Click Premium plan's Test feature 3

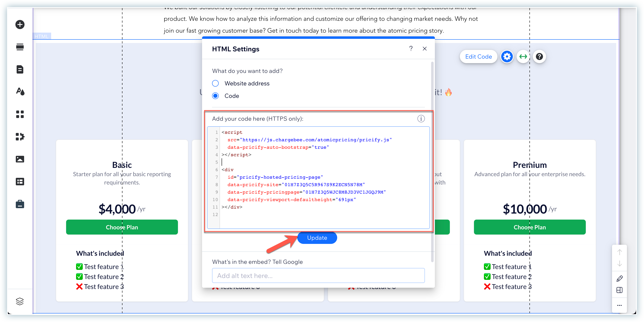507,286
